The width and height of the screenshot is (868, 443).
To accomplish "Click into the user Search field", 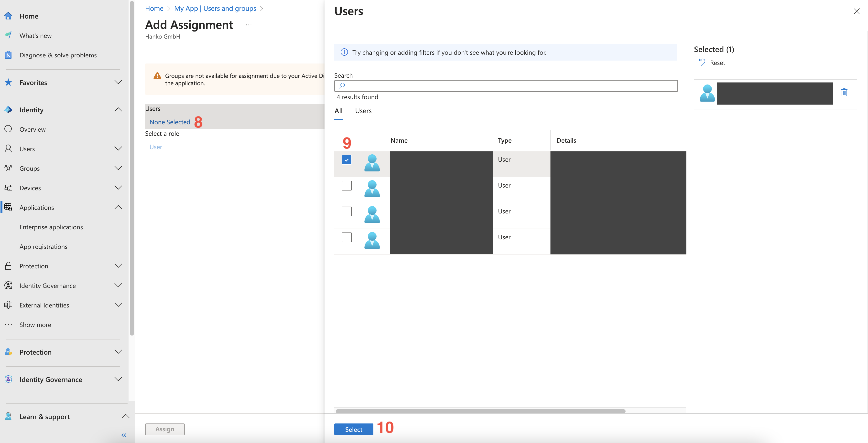I will tap(505, 86).
